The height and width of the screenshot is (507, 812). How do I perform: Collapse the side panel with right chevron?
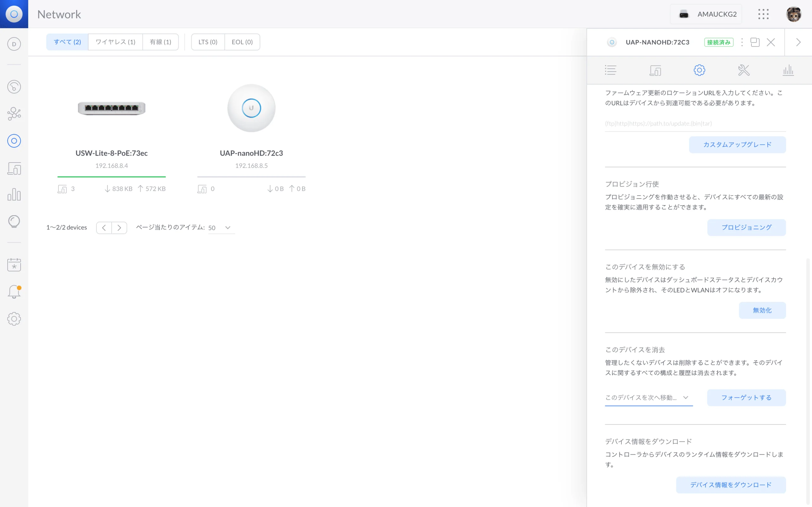pos(798,42)
